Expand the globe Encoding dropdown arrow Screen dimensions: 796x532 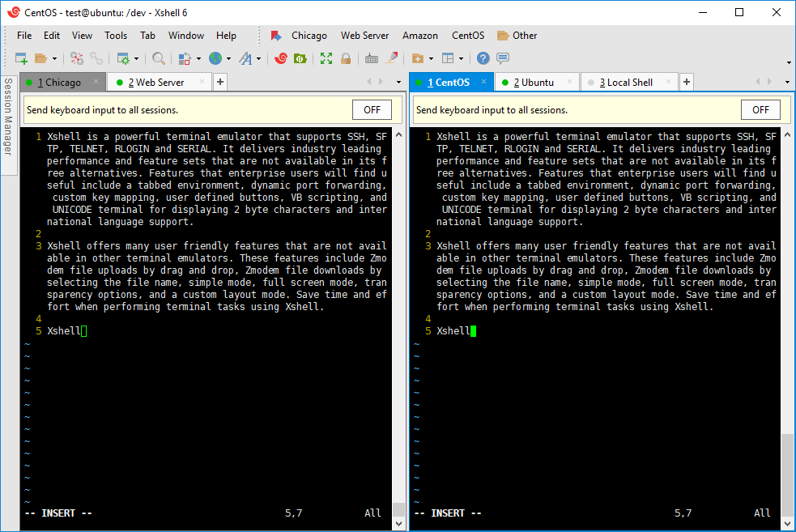pos(228,59)
